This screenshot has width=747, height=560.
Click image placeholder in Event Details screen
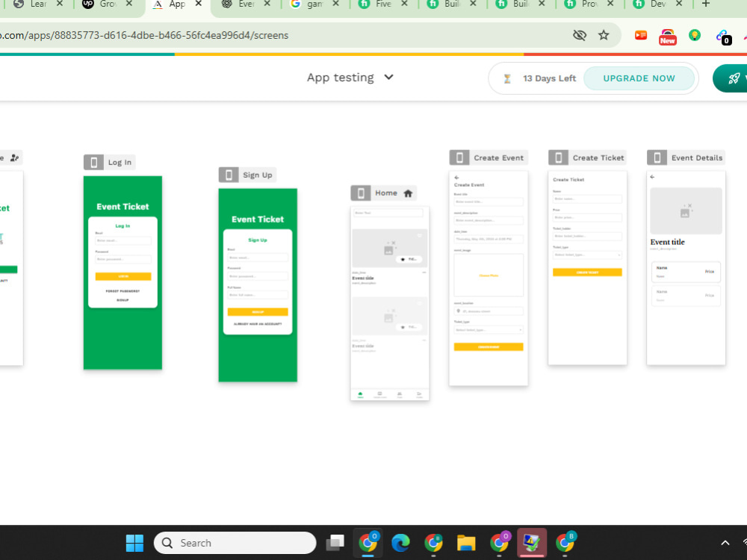tap(686, 211)
